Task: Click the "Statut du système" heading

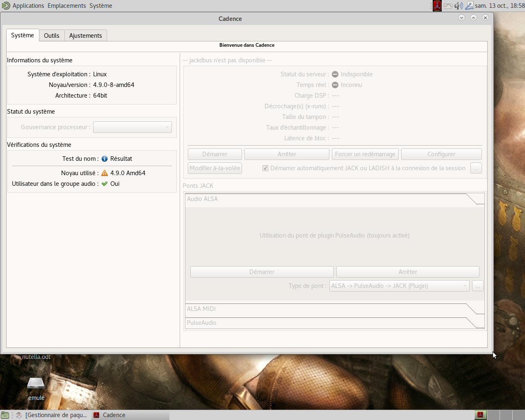Action: (31, 112)
